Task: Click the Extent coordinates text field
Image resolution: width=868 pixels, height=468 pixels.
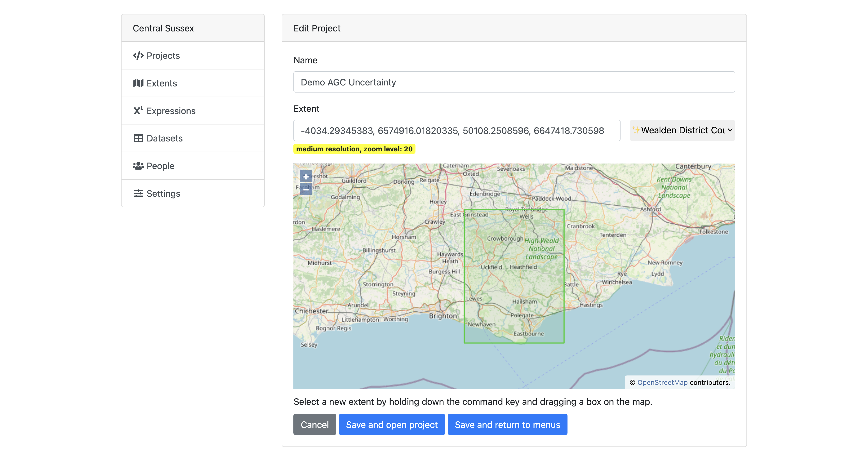Action: [x=456, y=131]
